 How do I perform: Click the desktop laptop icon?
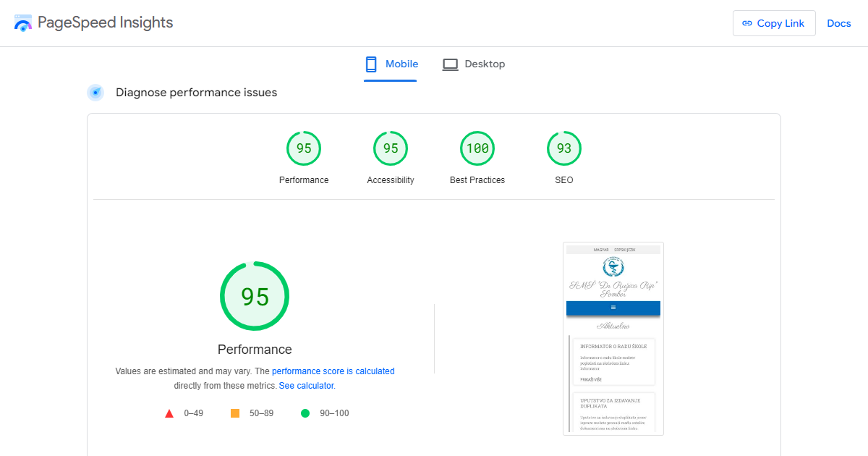point(451,64)
